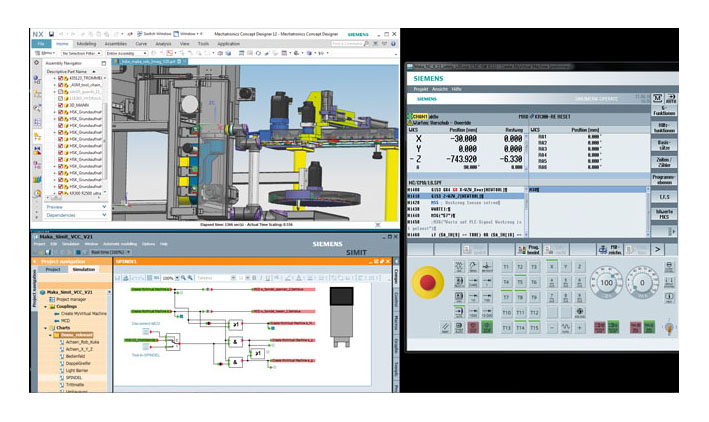Screen dimensions: 709x422
Task: Click the T1 key on the machine panel
Action: pyautogui.click(x=506, y=267)
